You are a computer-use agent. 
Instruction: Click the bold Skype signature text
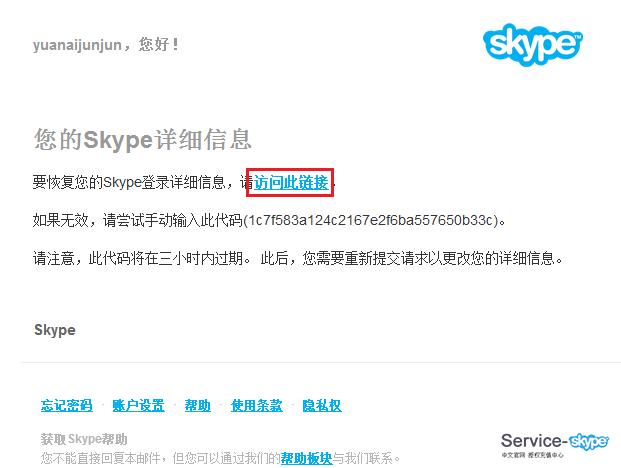[x=55, y=330]
